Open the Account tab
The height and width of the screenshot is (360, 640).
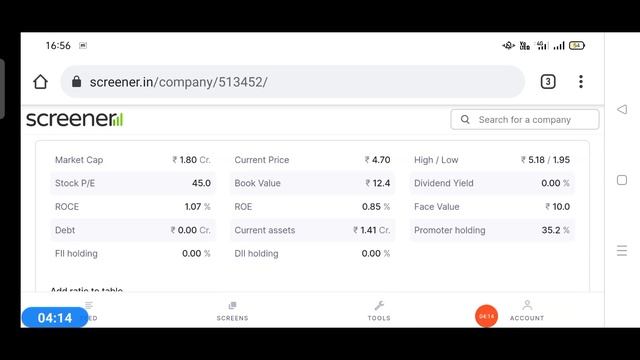(x=527, y=311)
